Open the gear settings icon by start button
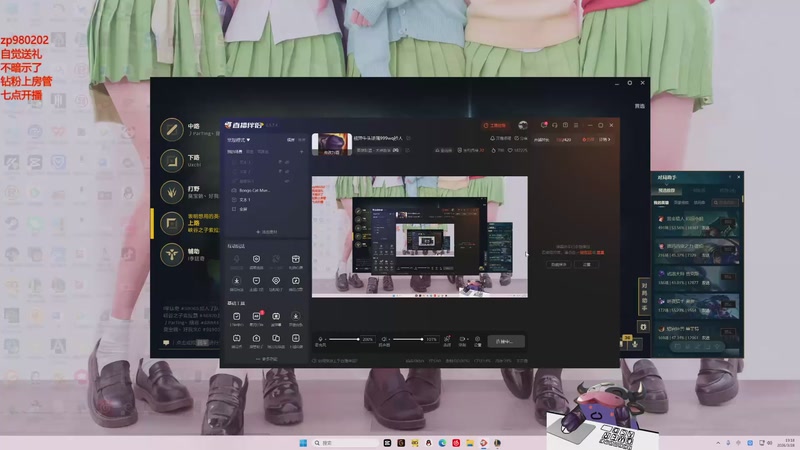Screen dimensions: 800x450 click(478, 339)
